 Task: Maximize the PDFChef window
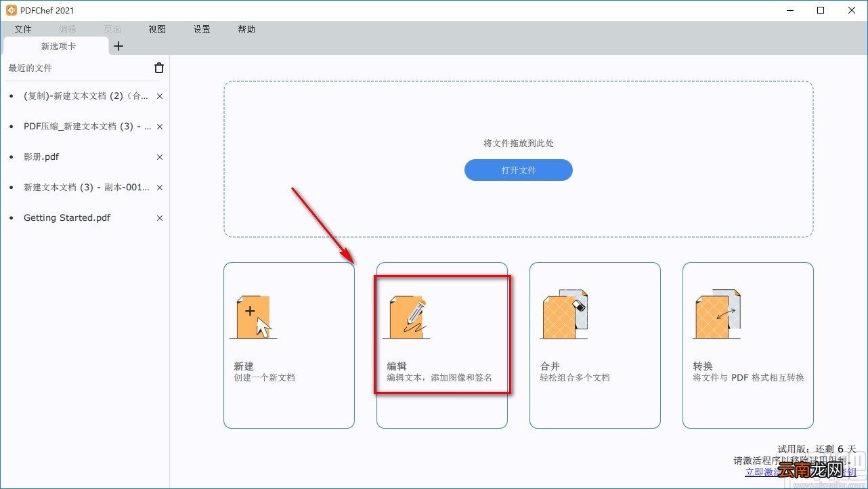pos(821,10)
